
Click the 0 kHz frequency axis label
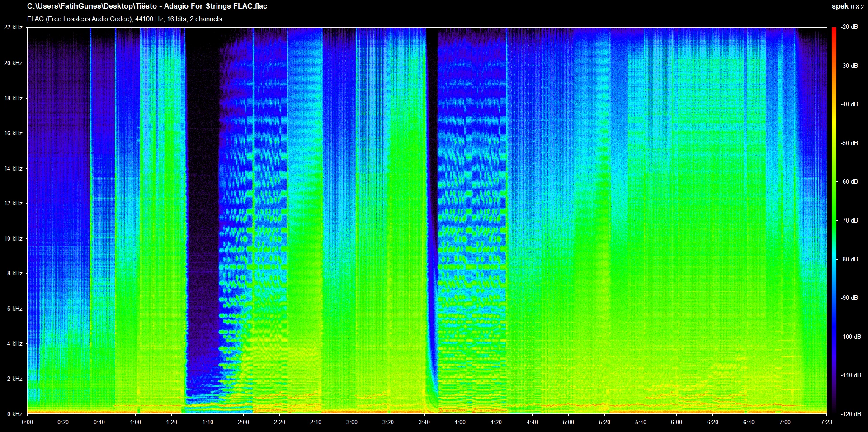pyautogui.click(x=15, y=414)
